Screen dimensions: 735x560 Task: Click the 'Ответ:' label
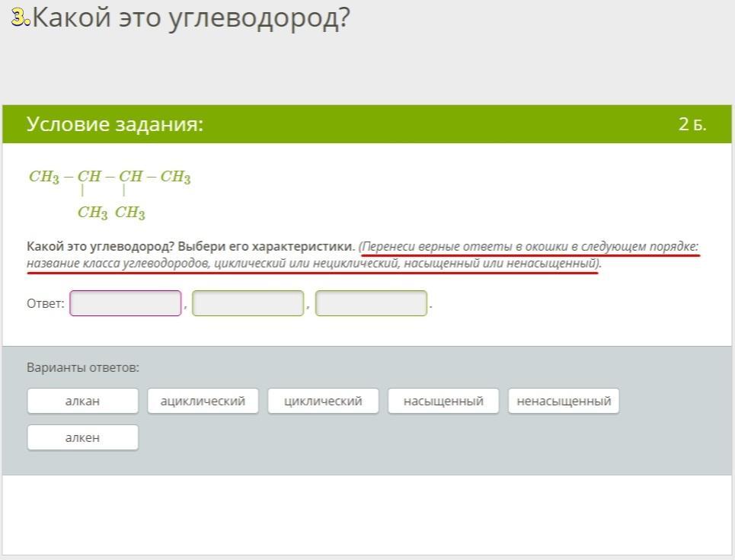coord(46,303)
